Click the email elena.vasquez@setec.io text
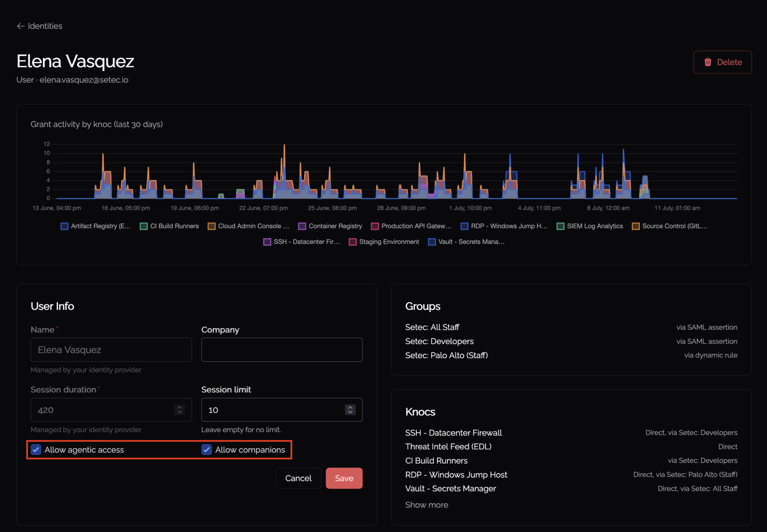The height and width of the screenshot is (532, 767). tap(84, 80)
